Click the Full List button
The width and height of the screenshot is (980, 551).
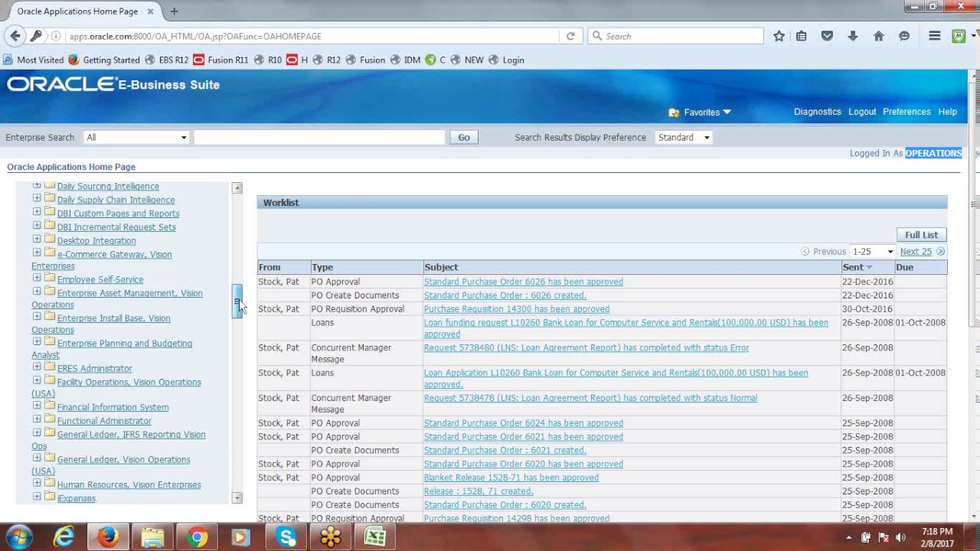point(921,235)
